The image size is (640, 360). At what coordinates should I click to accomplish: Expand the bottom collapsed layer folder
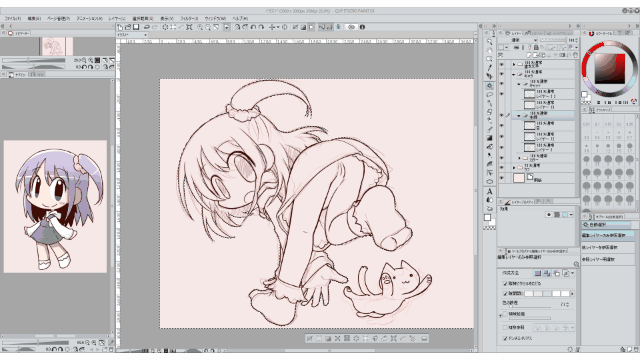coord(514,167)
